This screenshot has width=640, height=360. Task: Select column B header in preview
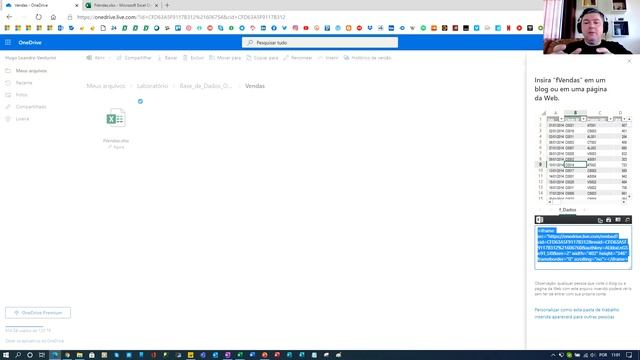tap(575, 113)
